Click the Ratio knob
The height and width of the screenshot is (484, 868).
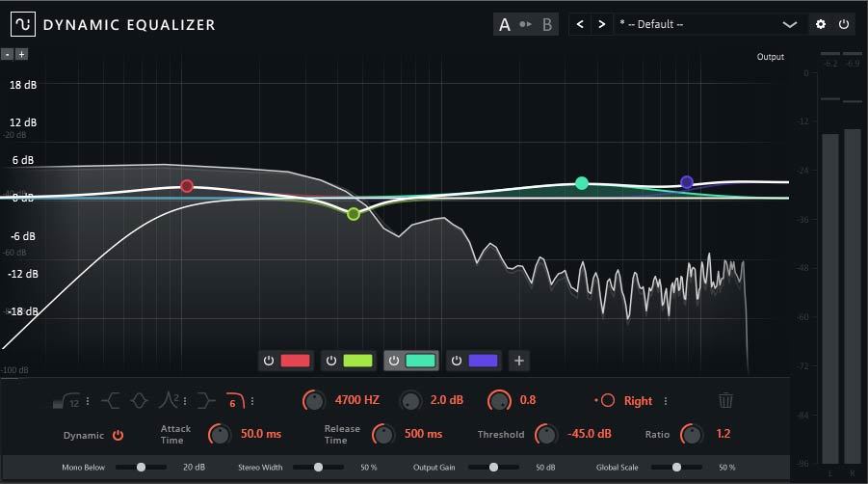691,434
